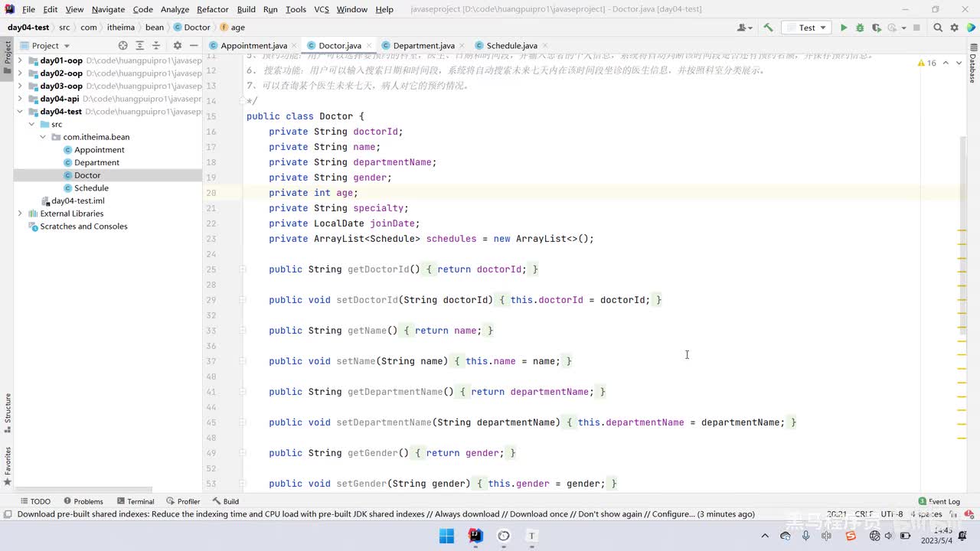Viewport: 980px width, 551px height.
Task: Open the Project panel gear options
Action: pyautogui.click(x=178, y=46)
